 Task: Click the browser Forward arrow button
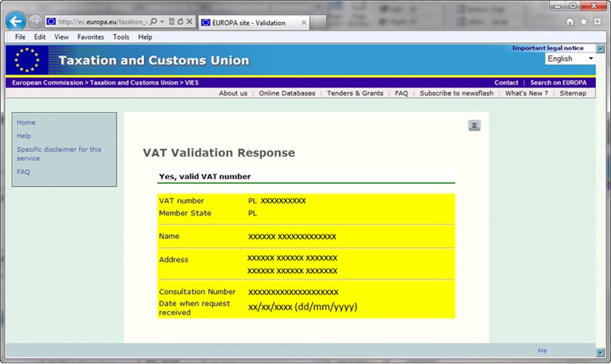35,21
